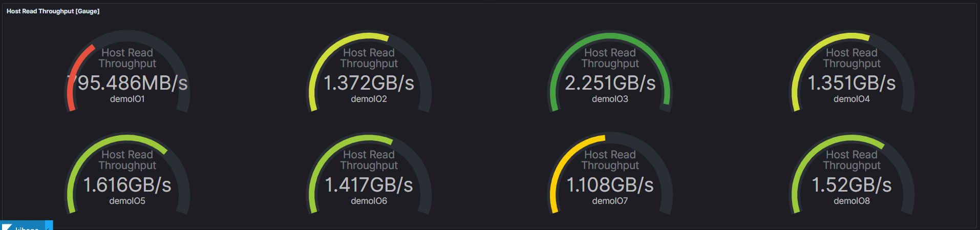Click the light-blue checkmark beside the Kibana button
This screenshot has height=230, width=980.
click(x=49, y=227)
